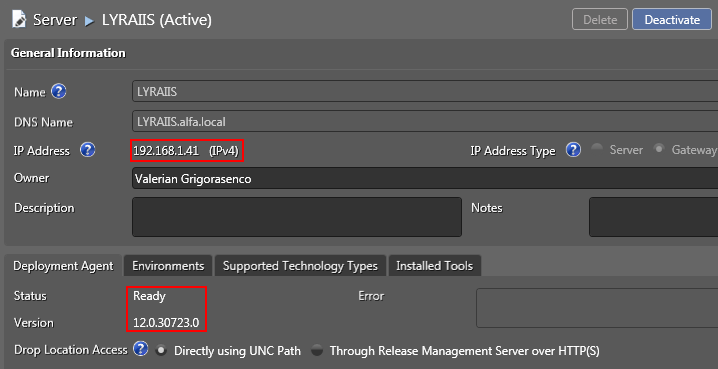Click the Deactivate button
This screenshot has width=718, height=369.
point(672,20)
